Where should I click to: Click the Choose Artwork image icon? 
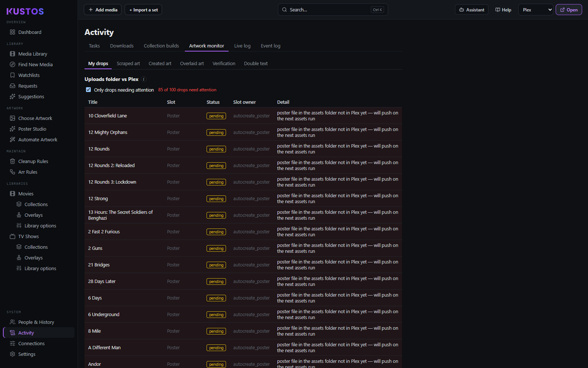pyautogui.click(x=12, y=118)
